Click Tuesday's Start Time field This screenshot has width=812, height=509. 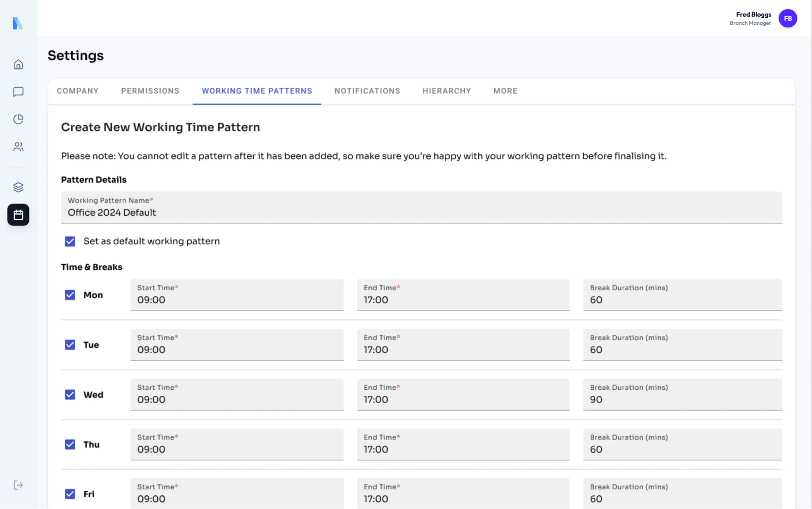(237, 345)
